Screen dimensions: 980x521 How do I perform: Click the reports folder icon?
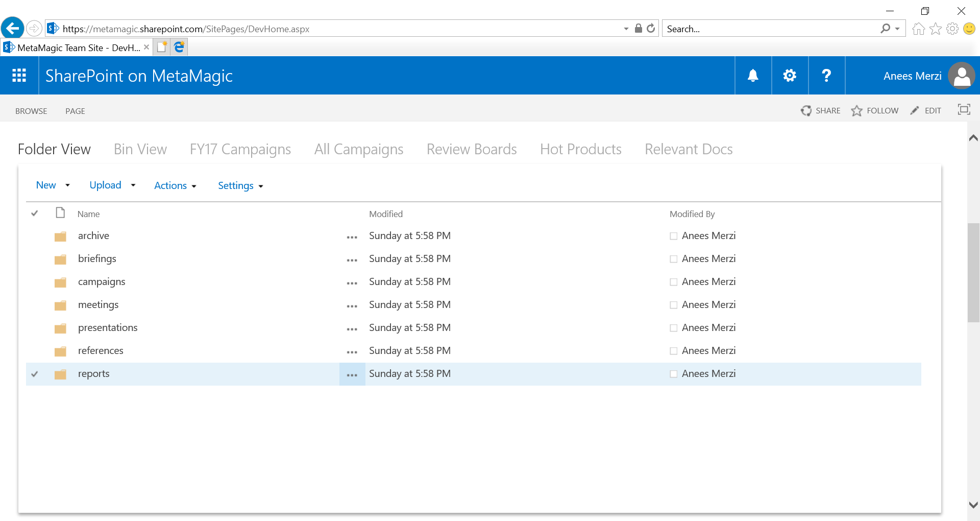61,374
